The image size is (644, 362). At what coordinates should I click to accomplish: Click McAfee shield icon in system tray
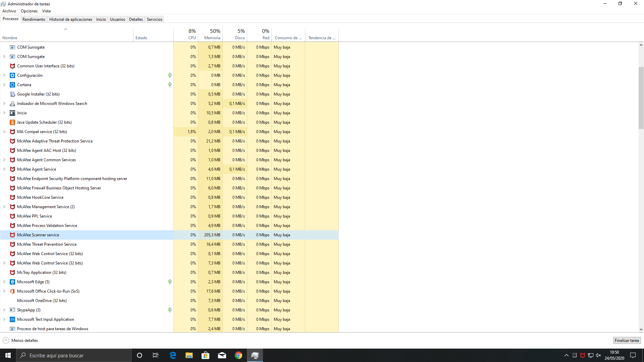[583, 355]
